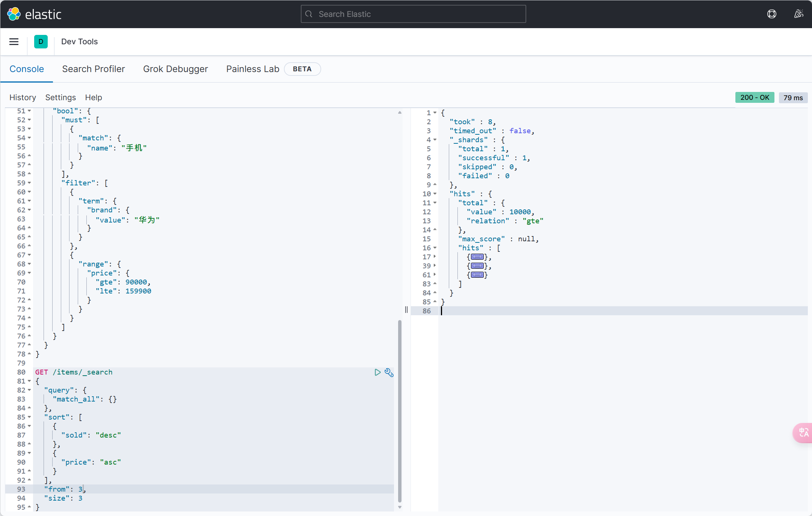Switch to the Search Profiler tab

pos(94,69)
